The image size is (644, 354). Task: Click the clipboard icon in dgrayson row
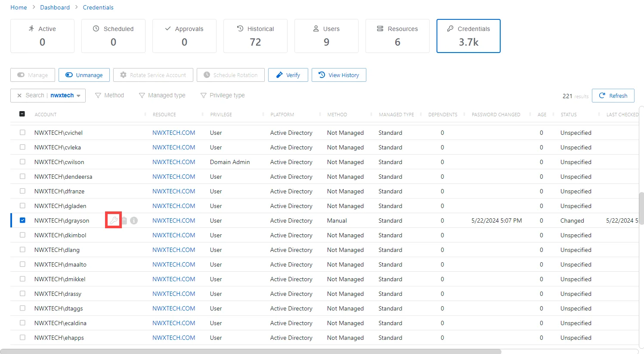pos(124,220)
